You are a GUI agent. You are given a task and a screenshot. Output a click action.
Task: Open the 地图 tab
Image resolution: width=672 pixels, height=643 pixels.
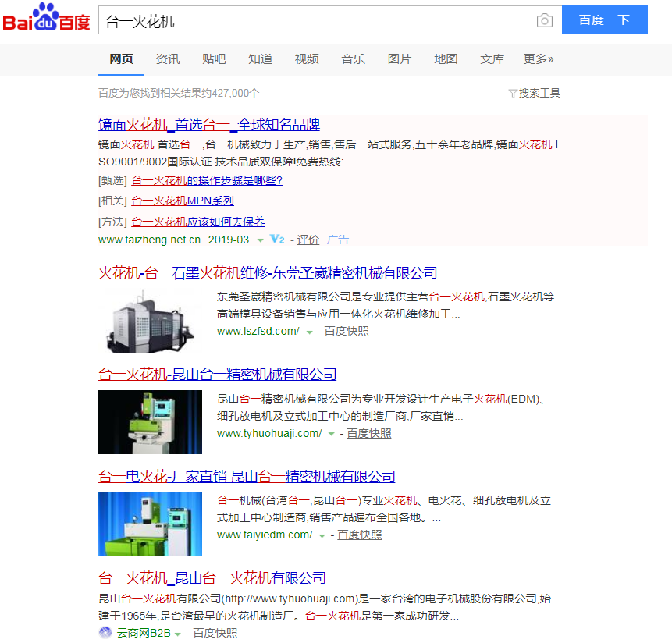pos(446,59)
